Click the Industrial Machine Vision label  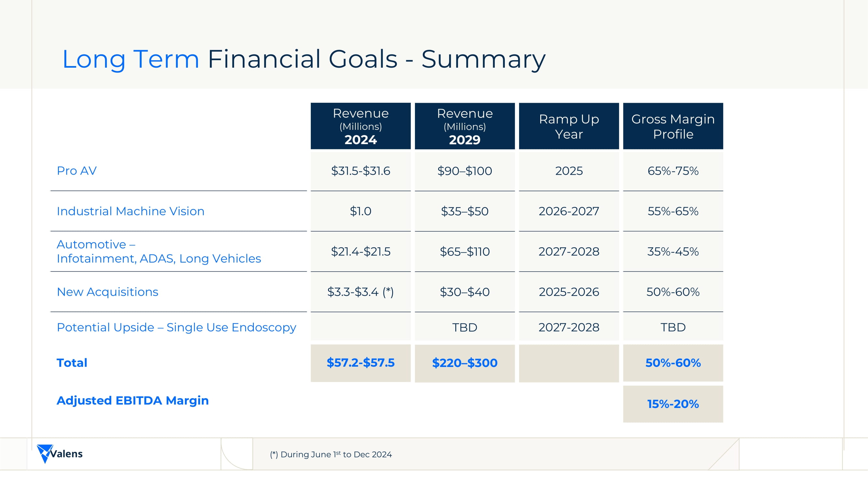(131, 211)
